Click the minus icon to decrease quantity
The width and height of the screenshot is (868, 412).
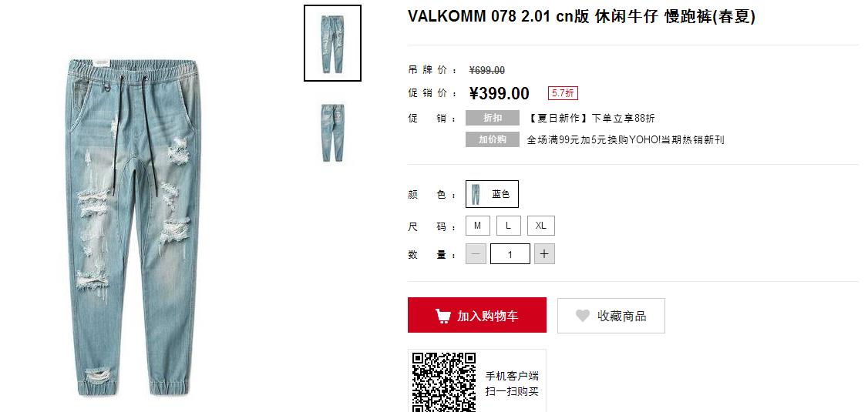coord(476,254)
